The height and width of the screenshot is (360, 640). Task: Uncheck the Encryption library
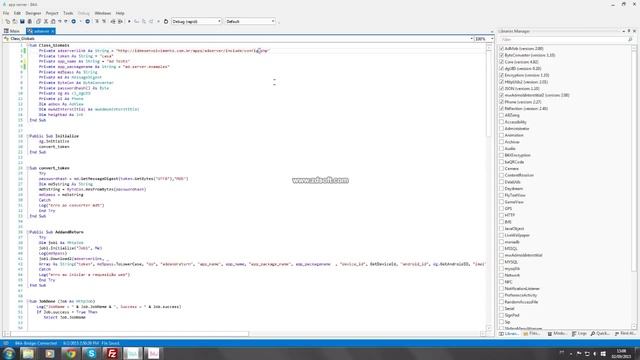(501, 75)
